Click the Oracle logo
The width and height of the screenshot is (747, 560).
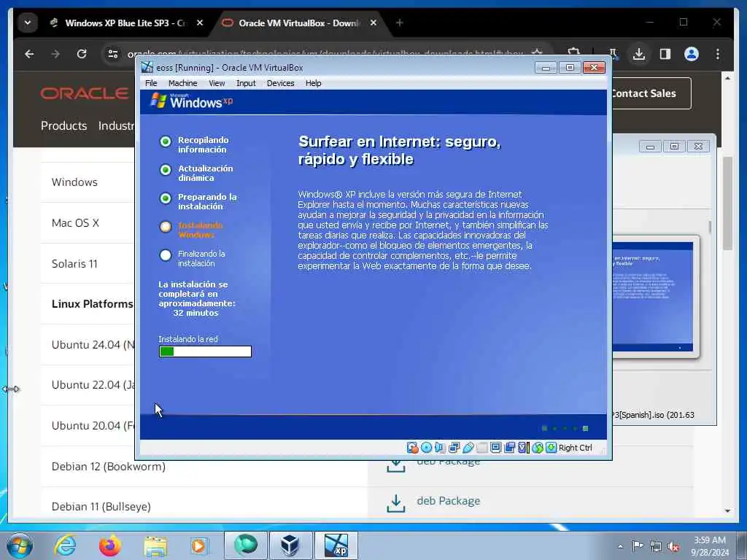(85, 93)
